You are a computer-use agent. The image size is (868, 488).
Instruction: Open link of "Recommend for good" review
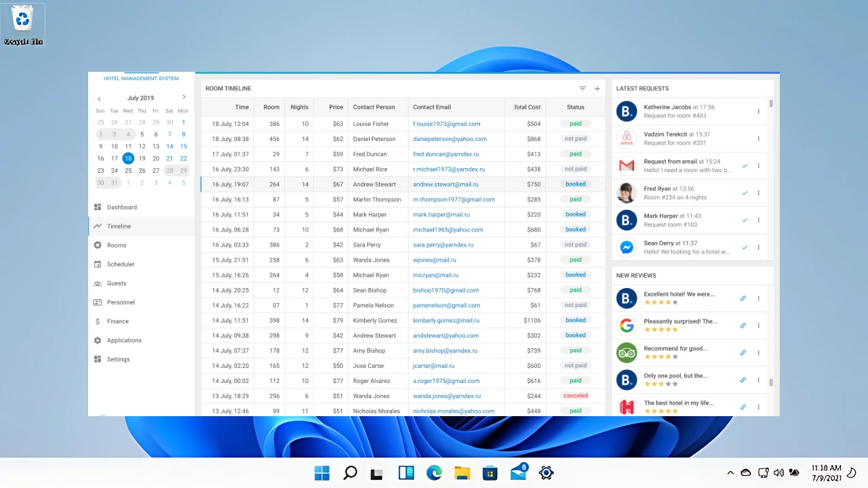[743, 352]
